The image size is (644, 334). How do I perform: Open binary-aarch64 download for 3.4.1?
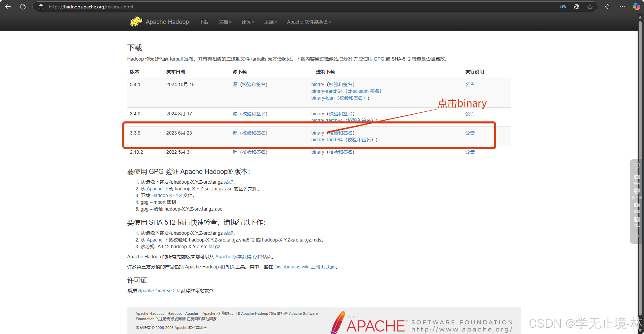click(x=327, y=91)
